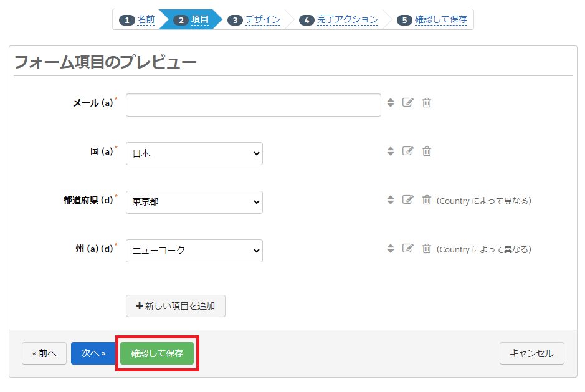This screenshot has height=392, width=585.
Task: Delete the 州 (a) (d) field
Action: click(427, 248)
